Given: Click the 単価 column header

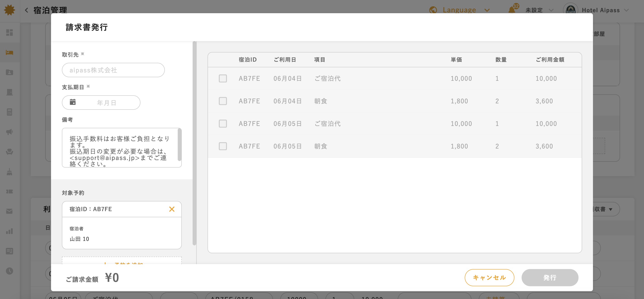Looking at the screenshot, I should pyautogui.click(x=456, y=60).
